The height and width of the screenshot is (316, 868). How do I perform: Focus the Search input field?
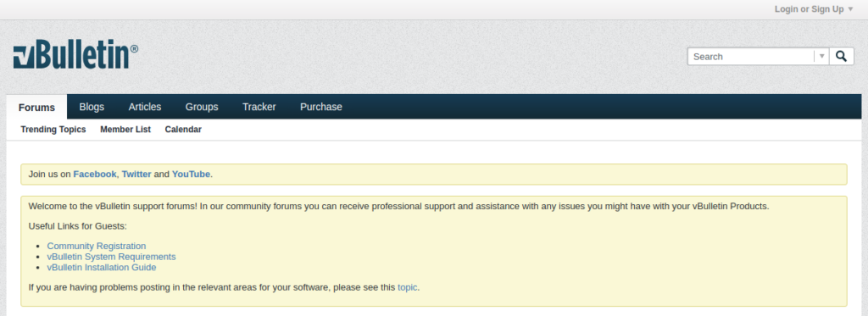pyautogui.click(x=752, y=57)
